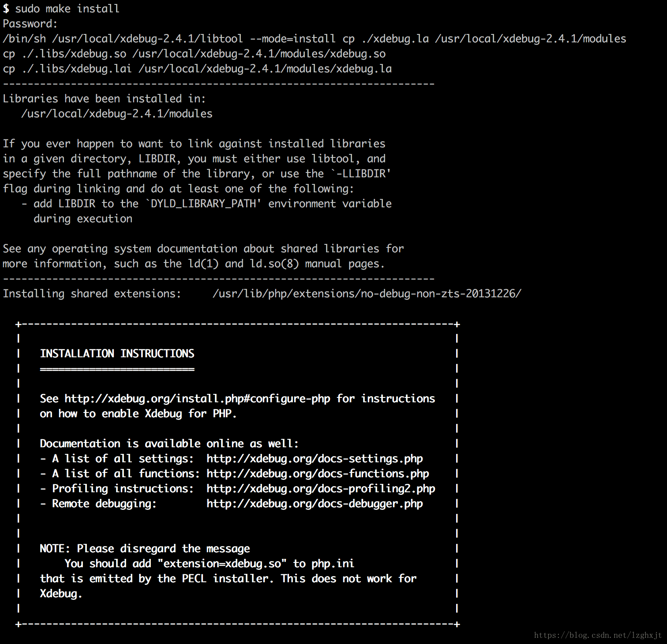Viewport: 667px width, 644px height.
Task: Click the '/usr/lib/php/extensions/no-debug-non-zts-20131226/' path
Action: tap(367, 294)
